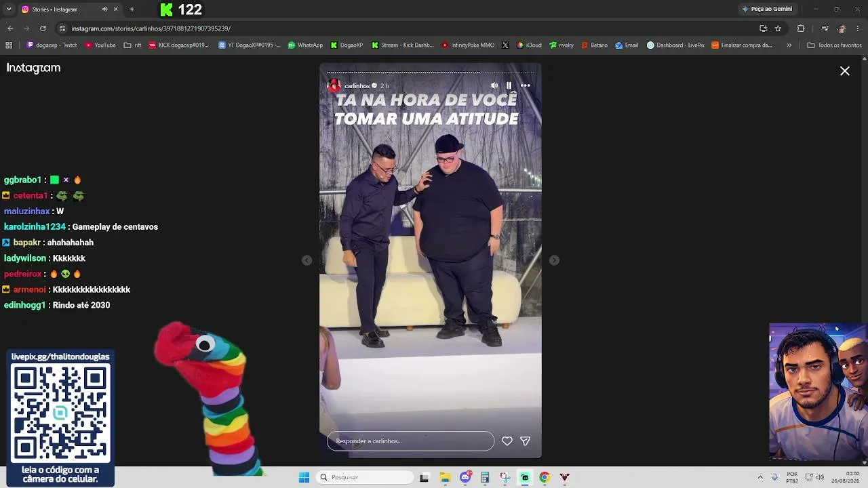Open the iCloud bookmark
This screenshot has width=868, height=488.
click(x=529, y=45)
